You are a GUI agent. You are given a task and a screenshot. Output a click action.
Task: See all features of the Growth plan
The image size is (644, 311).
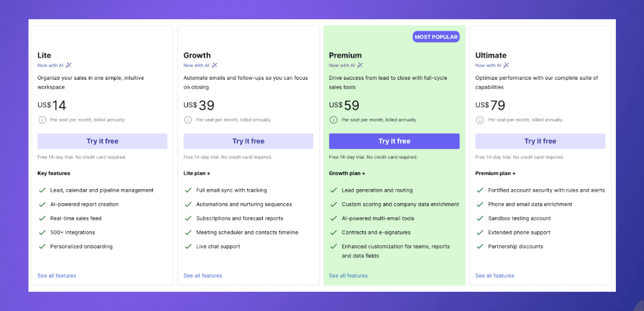(x=203, y=275)
